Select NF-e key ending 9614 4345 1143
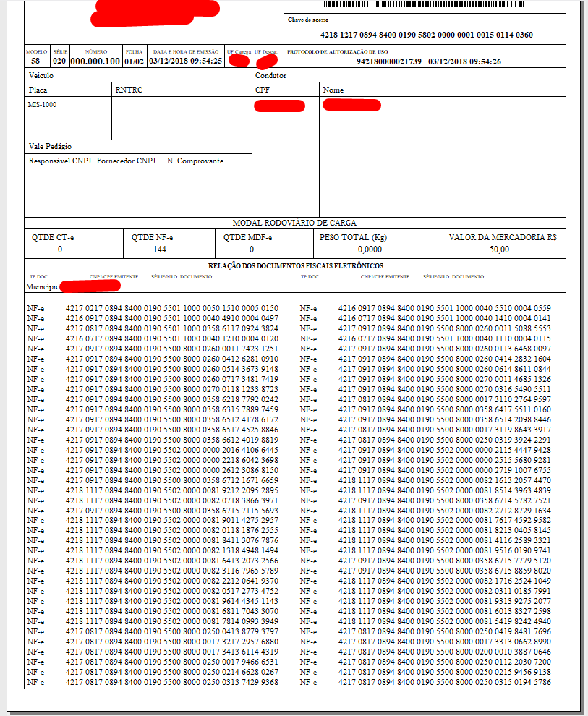 [171, 602]
